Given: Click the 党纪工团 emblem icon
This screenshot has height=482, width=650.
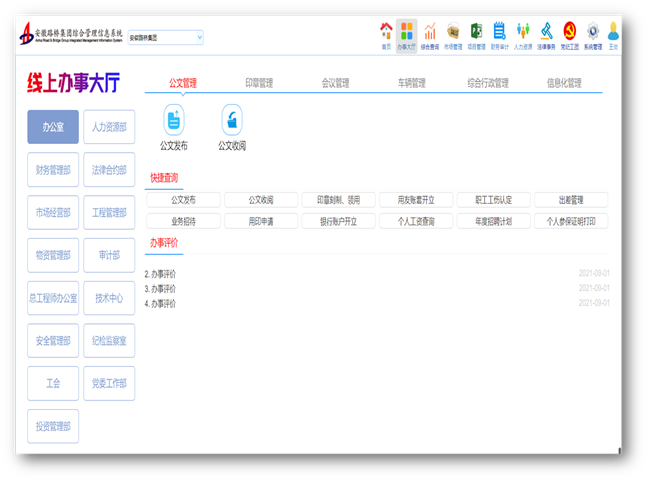Looking at the screenshot, I should click(x=570, y=34).
